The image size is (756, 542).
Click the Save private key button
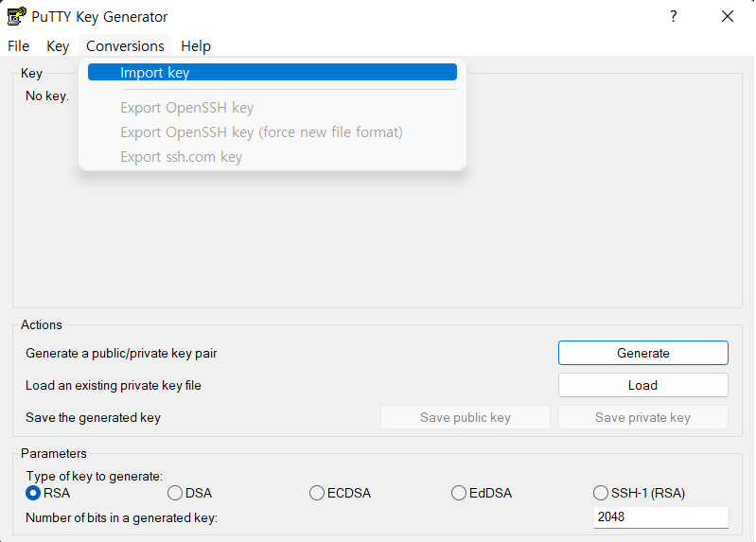643,417
